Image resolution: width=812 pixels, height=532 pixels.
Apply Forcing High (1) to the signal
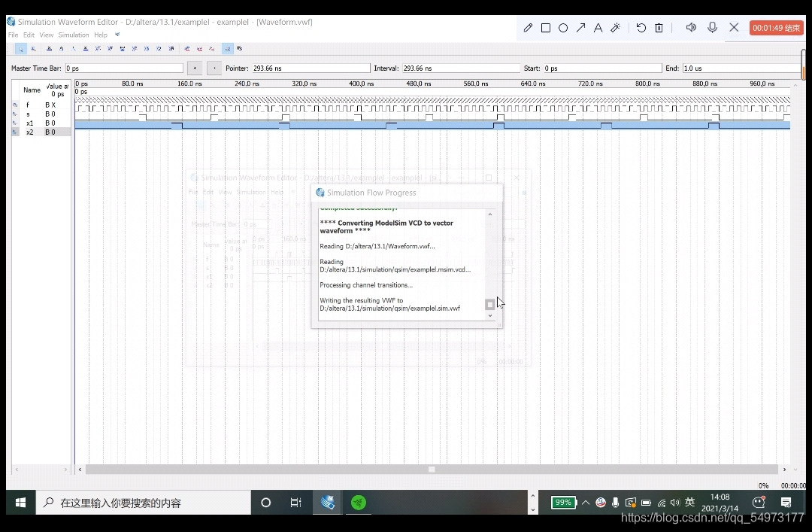click(x=74, y=49)
